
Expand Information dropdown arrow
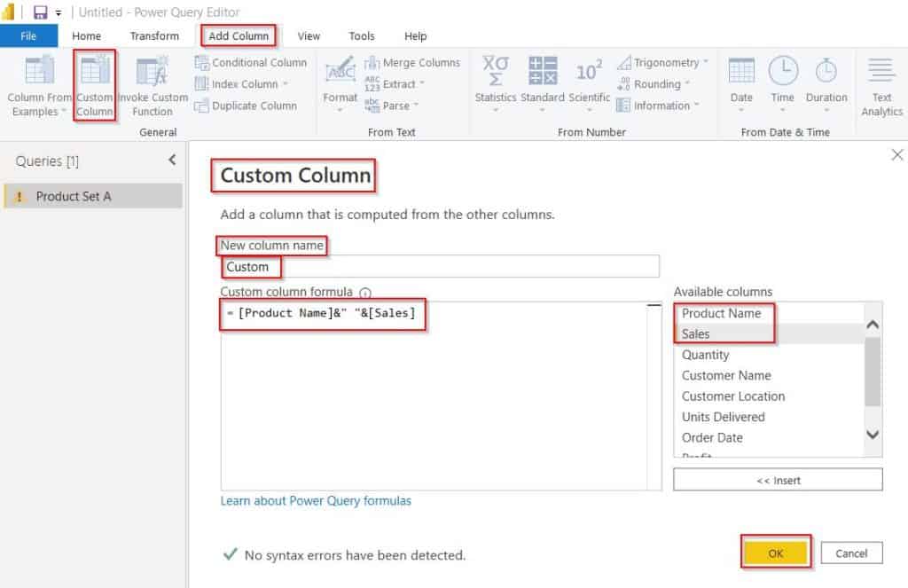tap(697, 105)
